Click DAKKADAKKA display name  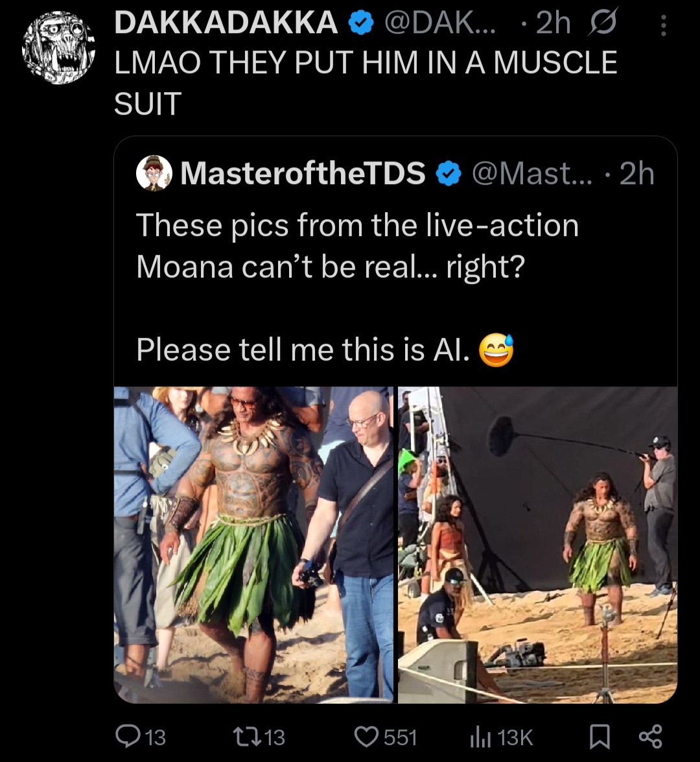point(226,24)
